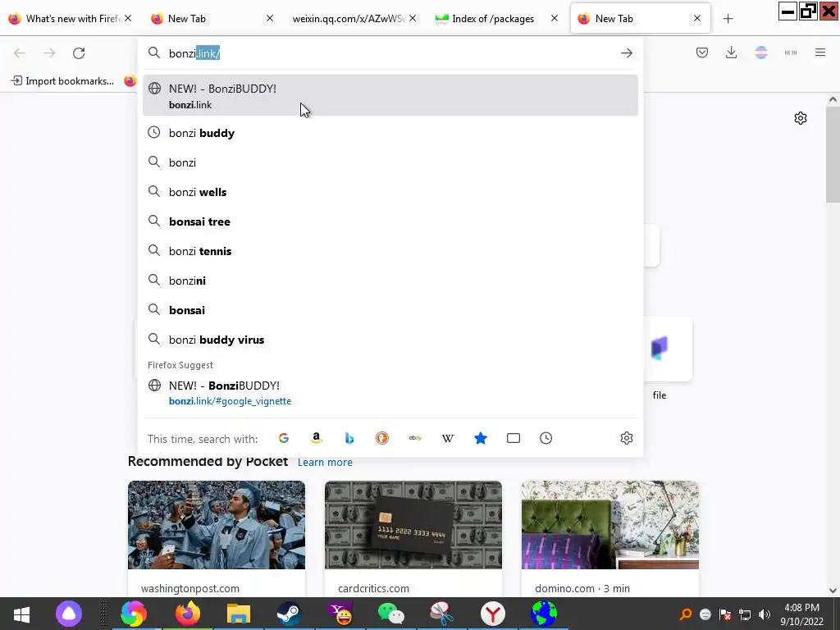Open the Firefox application menu
This screenshot has width=840, height=630.
(820, 52)
